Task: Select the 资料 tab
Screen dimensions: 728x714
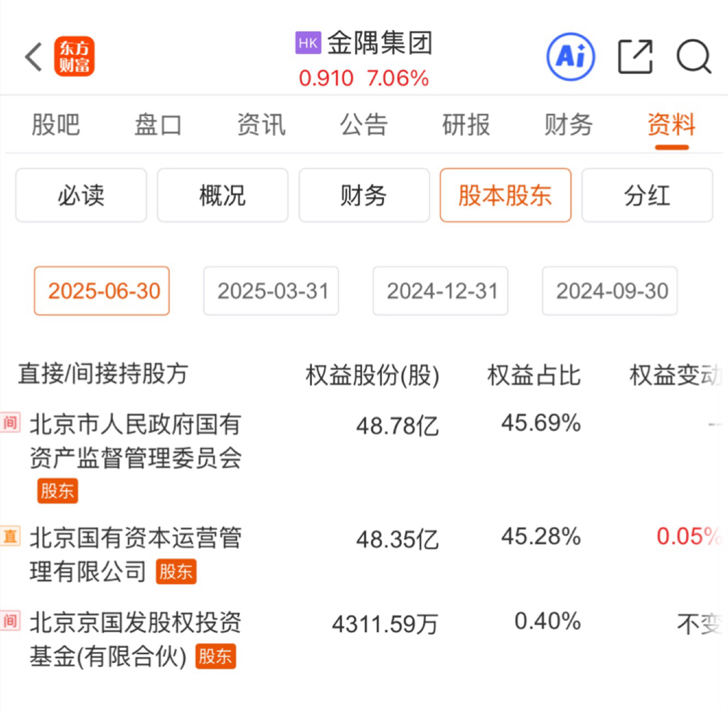Action: [672, 125]
